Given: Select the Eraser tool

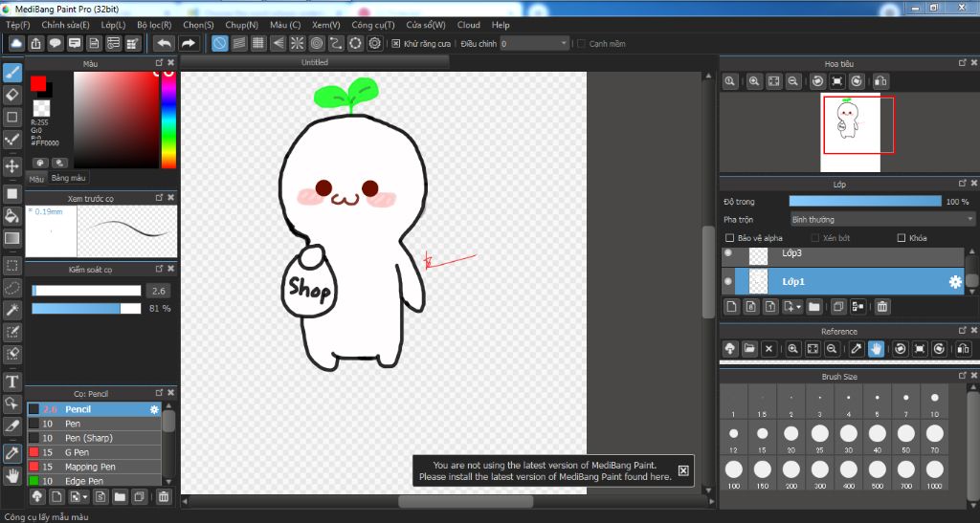Looking at the screenshot, I should [11, 95].
